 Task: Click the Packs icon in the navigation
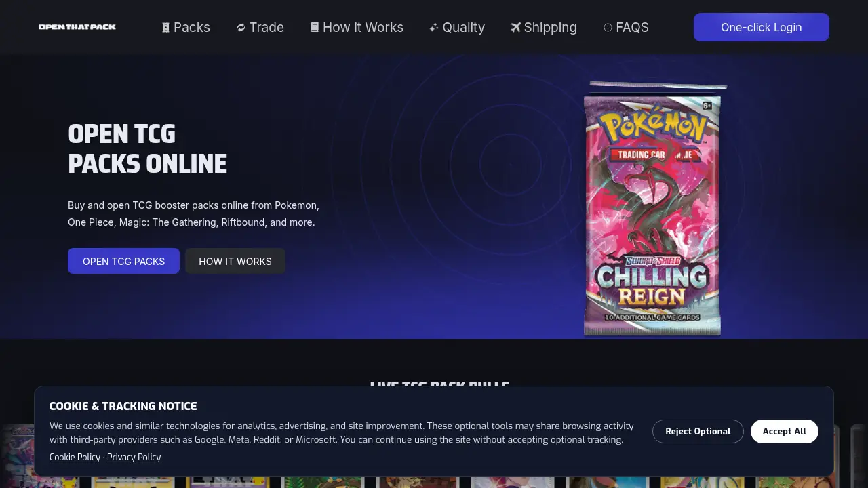[165, 28]
